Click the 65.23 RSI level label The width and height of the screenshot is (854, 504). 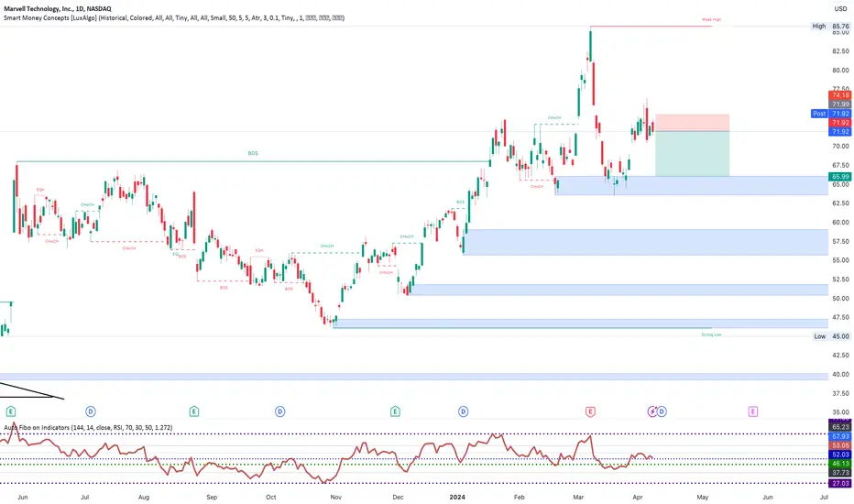coord(840,427)
